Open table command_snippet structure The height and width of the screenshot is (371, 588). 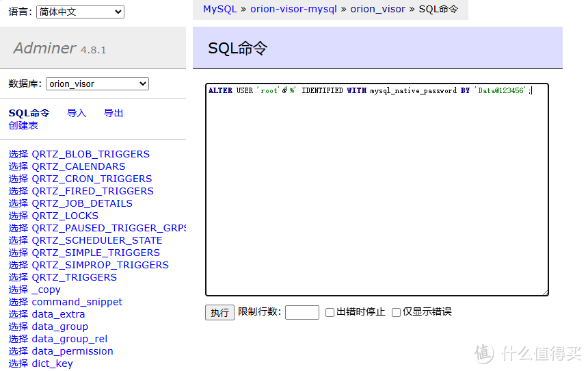click(77, 303)
